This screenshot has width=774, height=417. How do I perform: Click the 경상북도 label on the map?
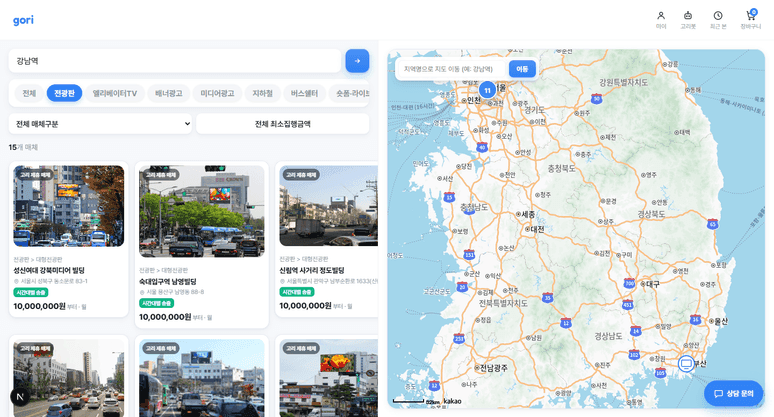click(651, 214)
